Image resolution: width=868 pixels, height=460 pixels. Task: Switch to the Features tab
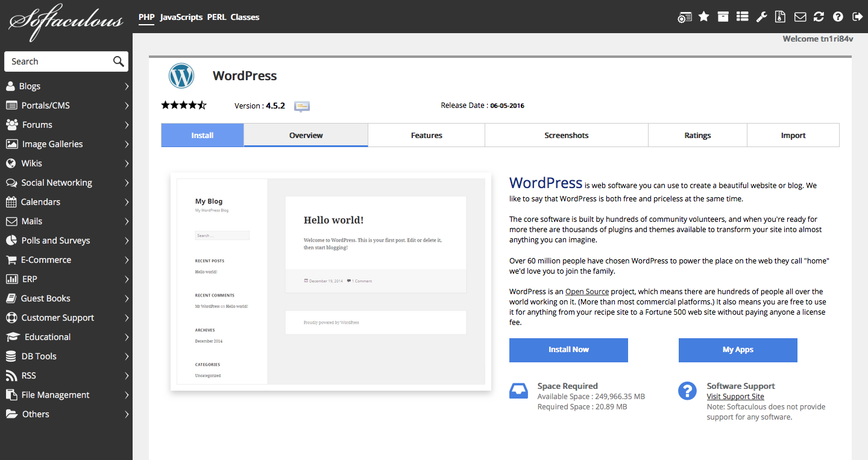[426, 136]
